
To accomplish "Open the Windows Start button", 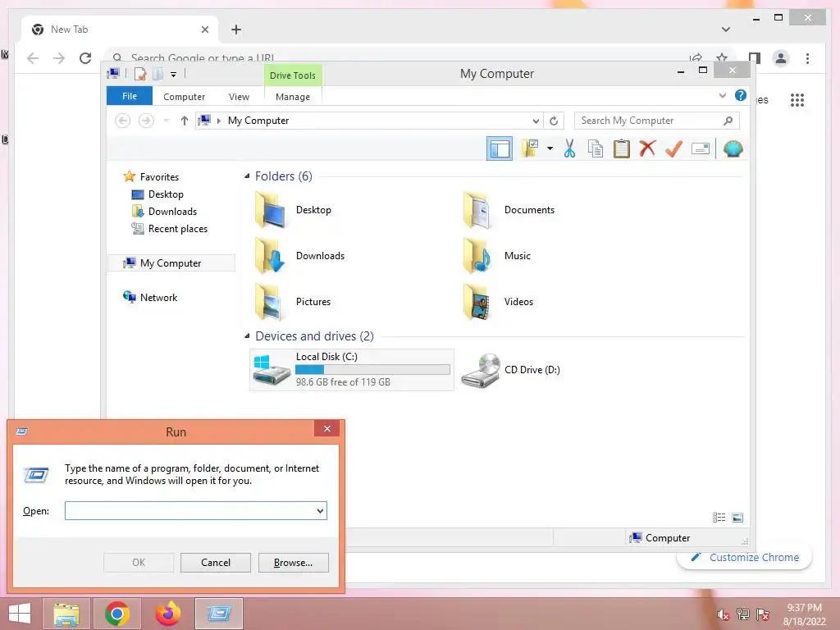I will pyautogui.click(x=20, y=614).
